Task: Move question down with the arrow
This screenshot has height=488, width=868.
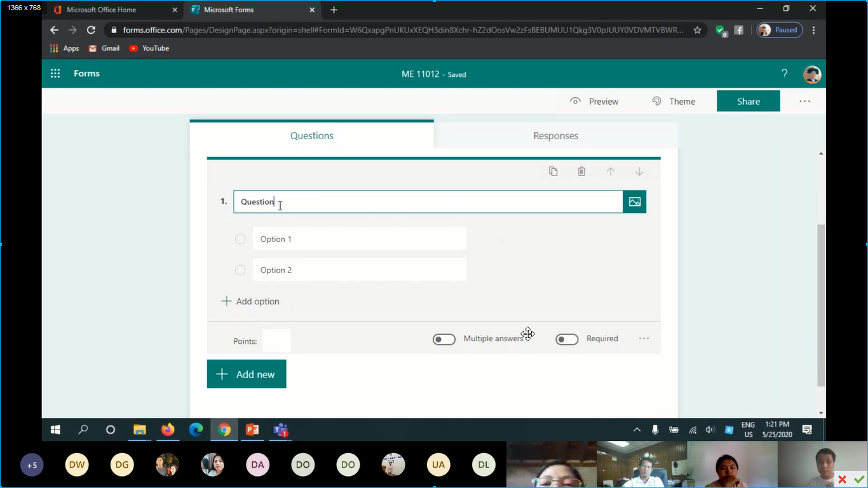Action: coord(639,172)
